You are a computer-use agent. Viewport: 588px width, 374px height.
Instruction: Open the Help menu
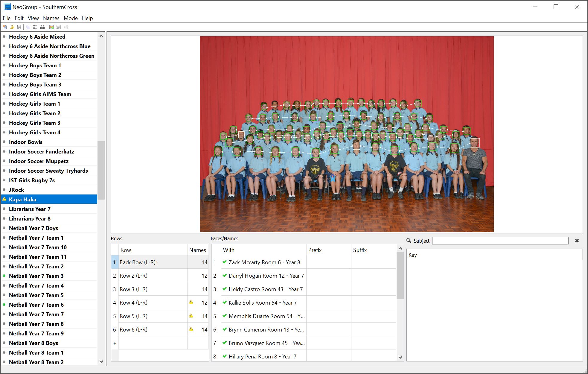click(87, 18)
